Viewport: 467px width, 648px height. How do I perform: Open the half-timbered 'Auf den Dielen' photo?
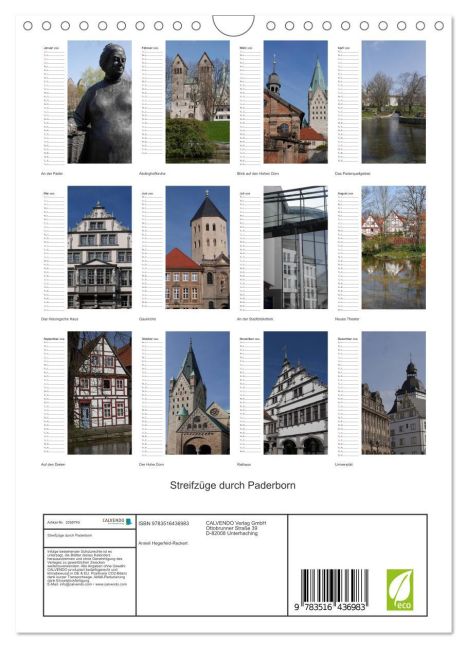pyautogui.click(x=100, y=393)
